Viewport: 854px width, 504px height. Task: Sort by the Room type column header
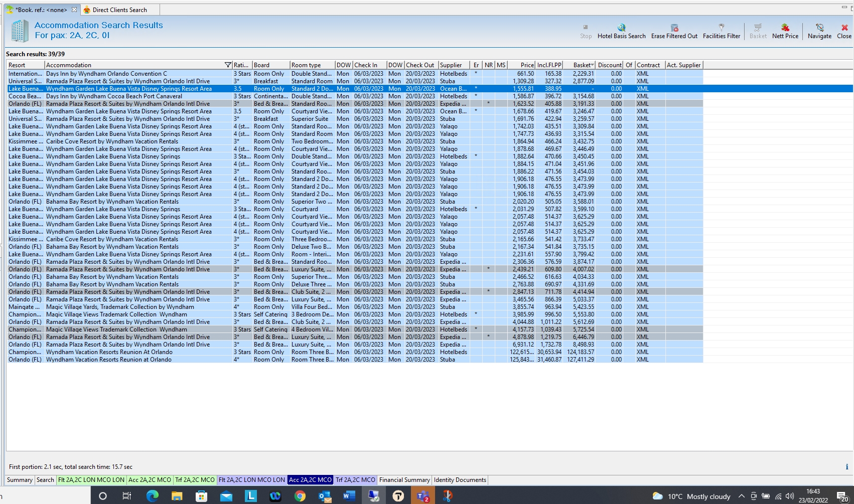pyautogui.click(x=313, y=65)
